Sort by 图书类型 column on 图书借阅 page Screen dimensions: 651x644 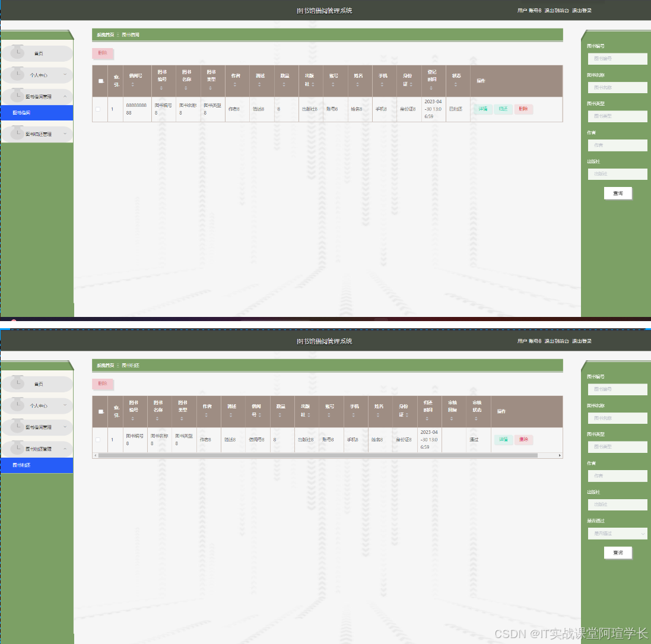[x=211, y=88]
